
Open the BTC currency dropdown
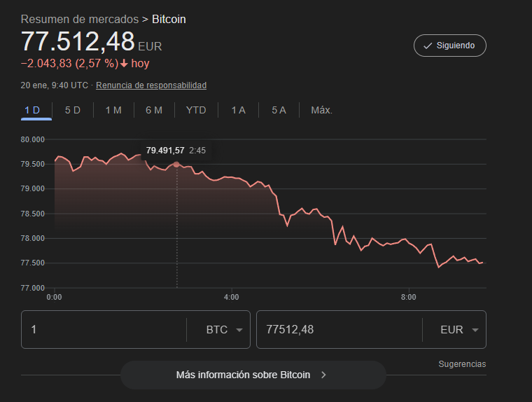click(225, 330)
